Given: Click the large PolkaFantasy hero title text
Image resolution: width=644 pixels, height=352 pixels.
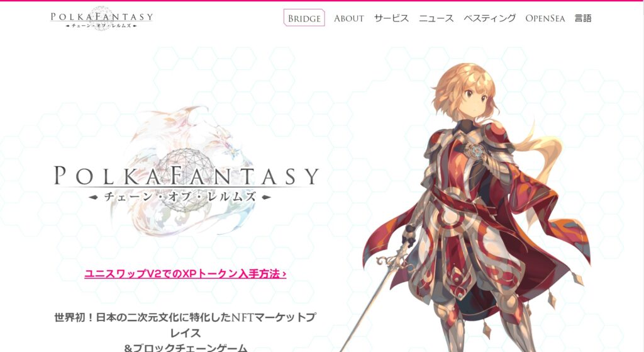Looking at the screenshot, I should (186, 176).
